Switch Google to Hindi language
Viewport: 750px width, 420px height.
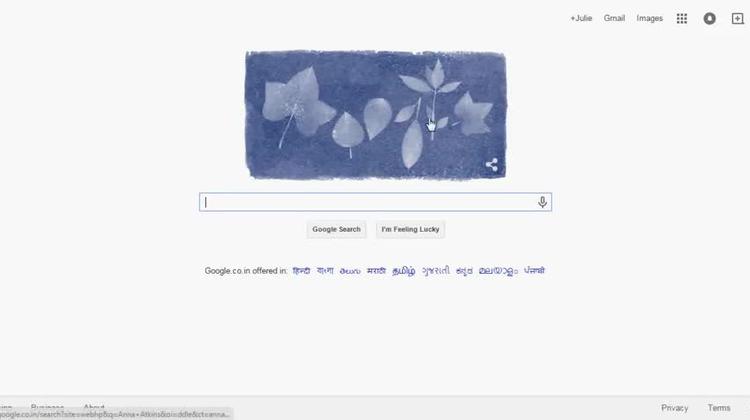point(301,271)
